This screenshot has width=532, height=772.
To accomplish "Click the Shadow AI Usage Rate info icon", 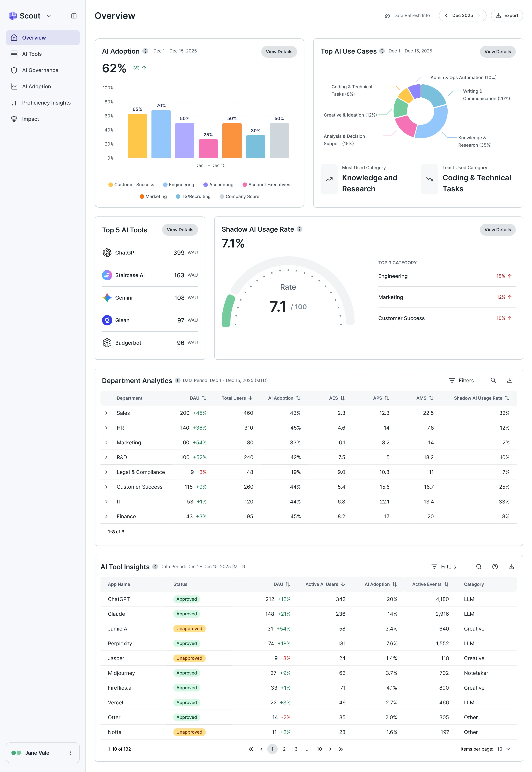I will (x=300, y=229).
